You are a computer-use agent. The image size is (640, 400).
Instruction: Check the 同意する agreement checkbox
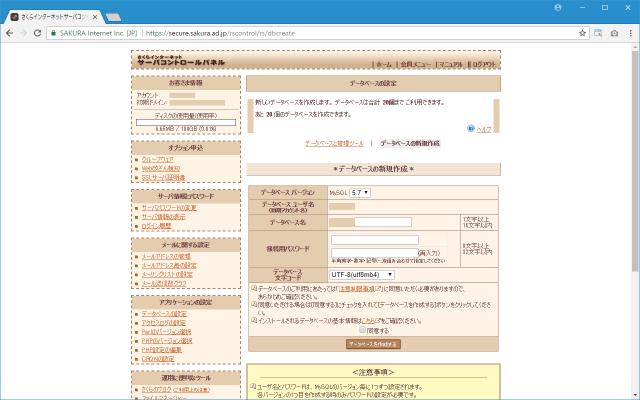[362, 330]
